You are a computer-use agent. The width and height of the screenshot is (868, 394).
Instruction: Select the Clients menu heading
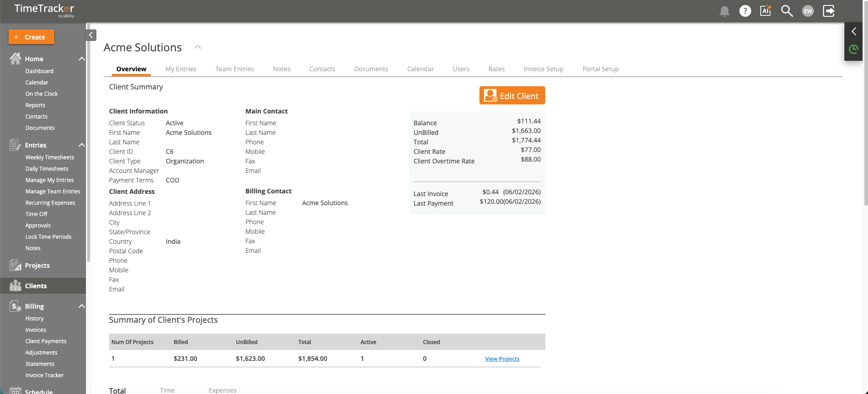click(x=36, y=286)
